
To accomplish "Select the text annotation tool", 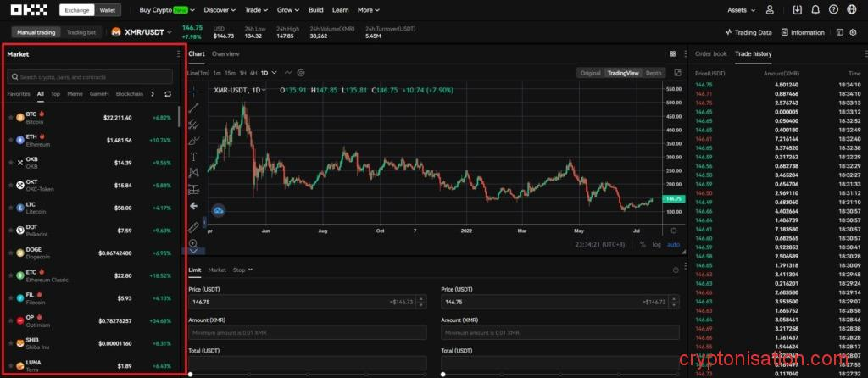I will tap(193, 156).
